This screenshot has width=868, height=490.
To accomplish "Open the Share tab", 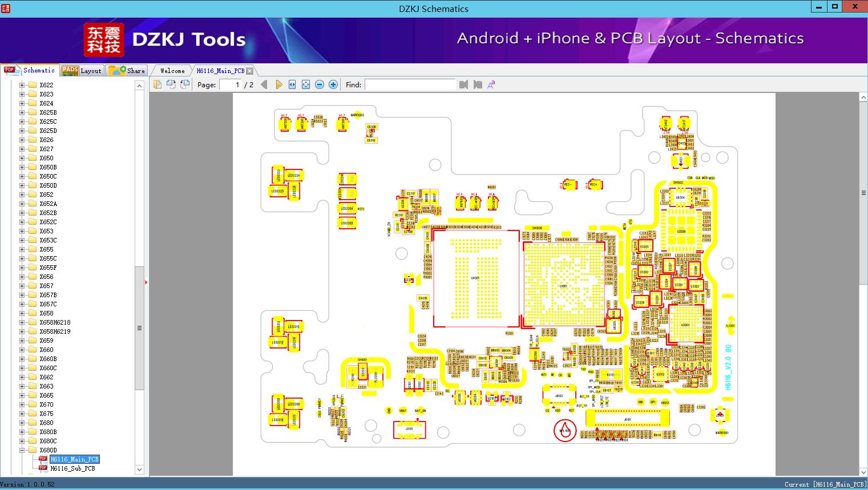I will (127, 71).
